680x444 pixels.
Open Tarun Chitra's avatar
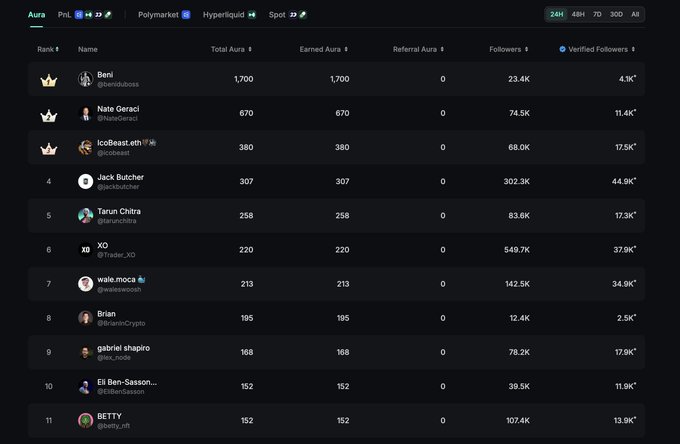tap(85, 215)
